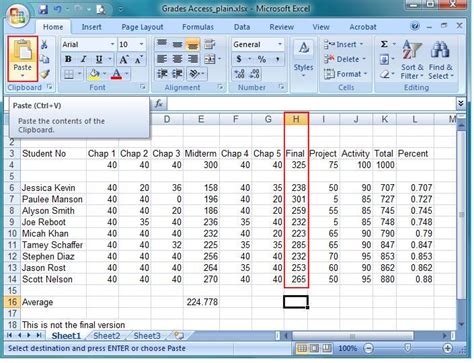Decrease font size with Shrink Font
Screen dimensions: 474x363
(138, 60)
